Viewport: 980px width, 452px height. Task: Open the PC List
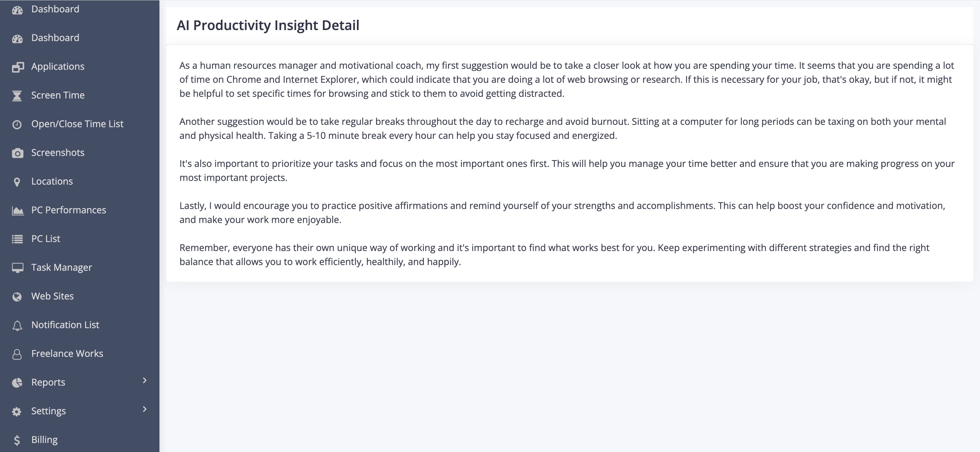coord(46,238)
